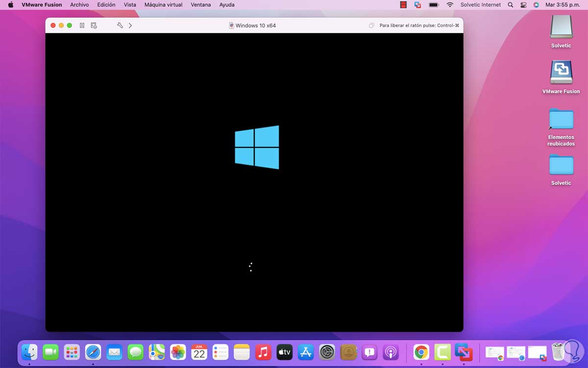Open Spotlight search magnifier
This screenshot has width=588, height=368.
point(511,5)
